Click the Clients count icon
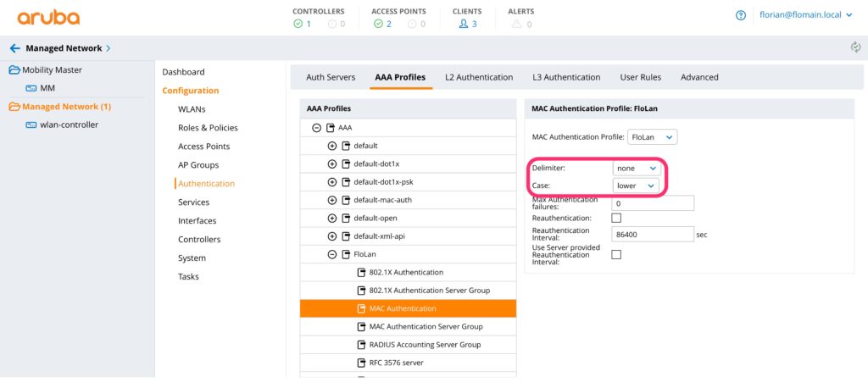This screenshot has width=868, height=388. pyautogui.click(x=463, y=24)
